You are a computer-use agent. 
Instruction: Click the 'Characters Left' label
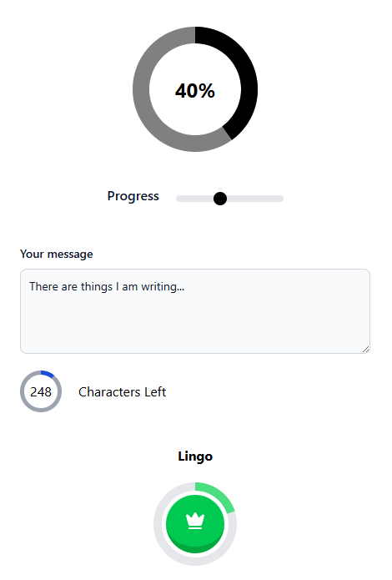[x=123, y=391]
